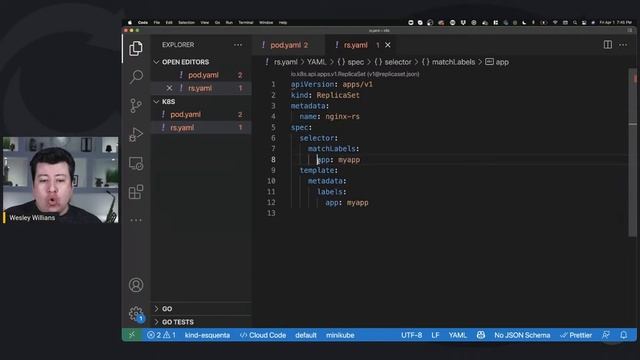Open the Selection menu
This screenshot has height=360, width=640.
click(186, 22)
